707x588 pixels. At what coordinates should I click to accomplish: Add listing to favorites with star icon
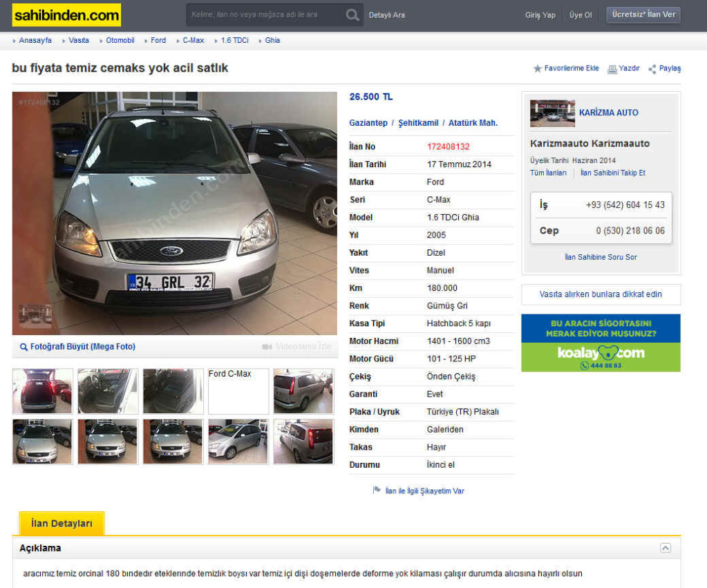[538, 68]
